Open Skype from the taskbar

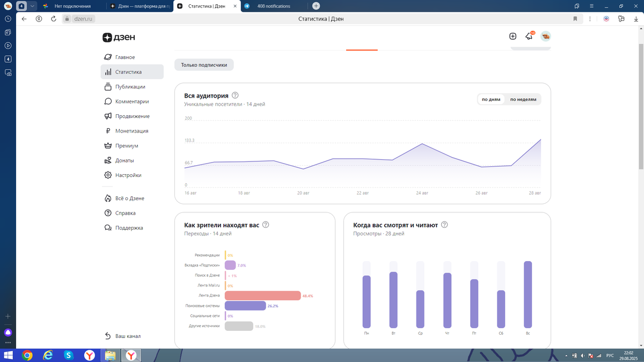69,355
